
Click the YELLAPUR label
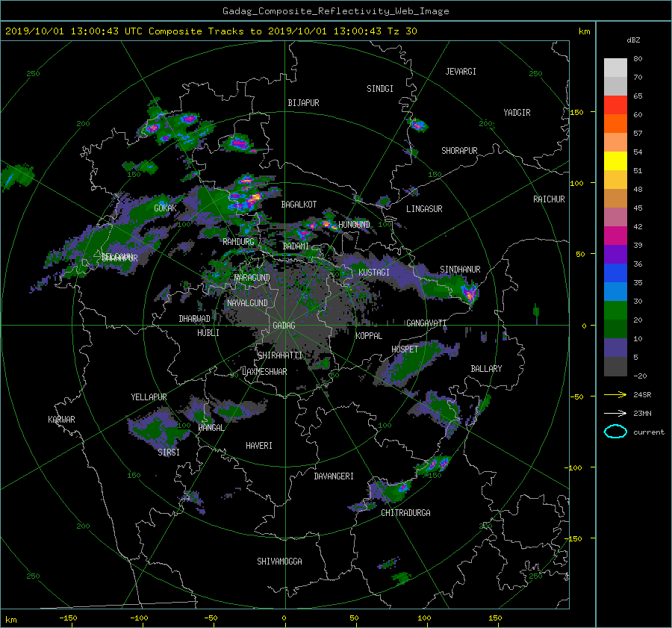pyautogui.click(x=149, y=397)
